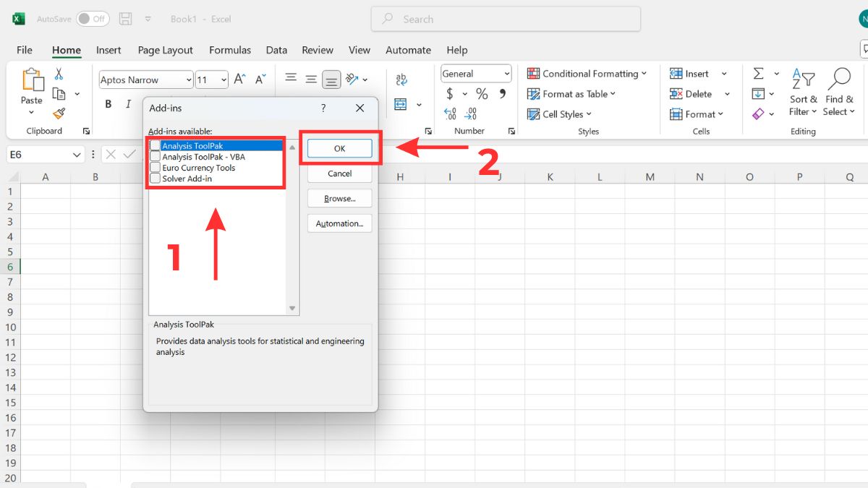The image size is (868, 488).
Task: Click the Paste clipboard icon
Action: 32,80
